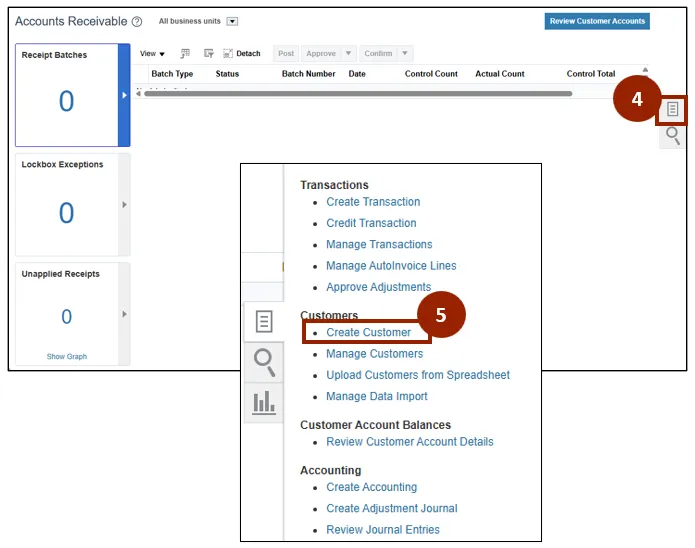This screenshot has height=548, width=695.
Task: Click the Wrap toolbar icon left of Detach
Action: [209, 53]
